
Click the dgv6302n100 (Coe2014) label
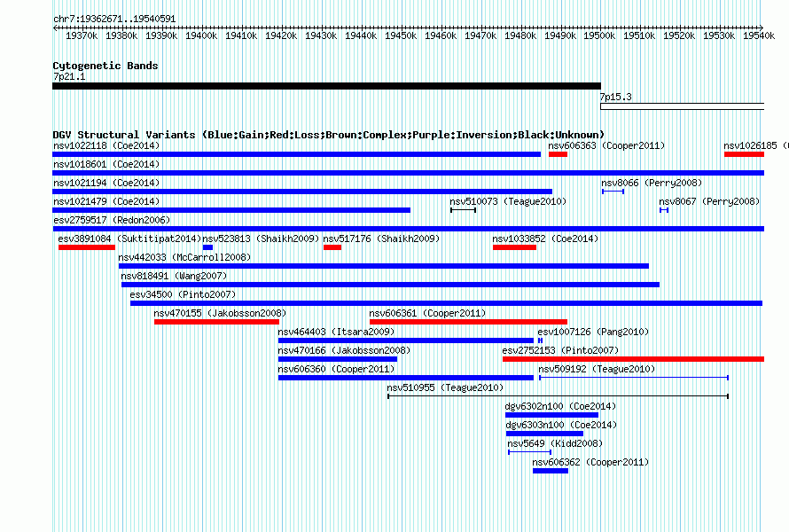click(x=560, y=406)
